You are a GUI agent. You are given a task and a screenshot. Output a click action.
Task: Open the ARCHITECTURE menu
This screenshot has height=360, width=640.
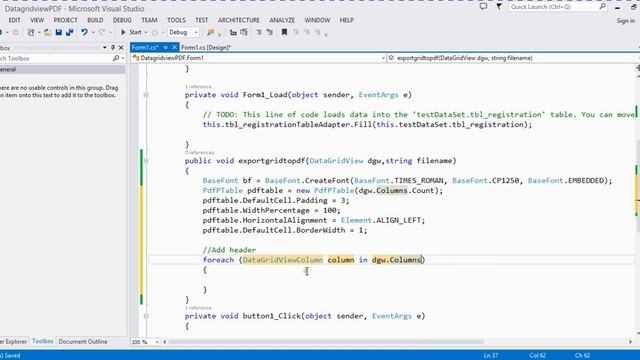[238, 20]
